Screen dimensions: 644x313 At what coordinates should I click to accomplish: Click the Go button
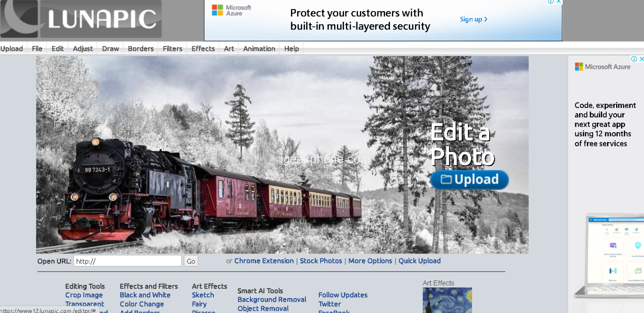tap(191, 261)
